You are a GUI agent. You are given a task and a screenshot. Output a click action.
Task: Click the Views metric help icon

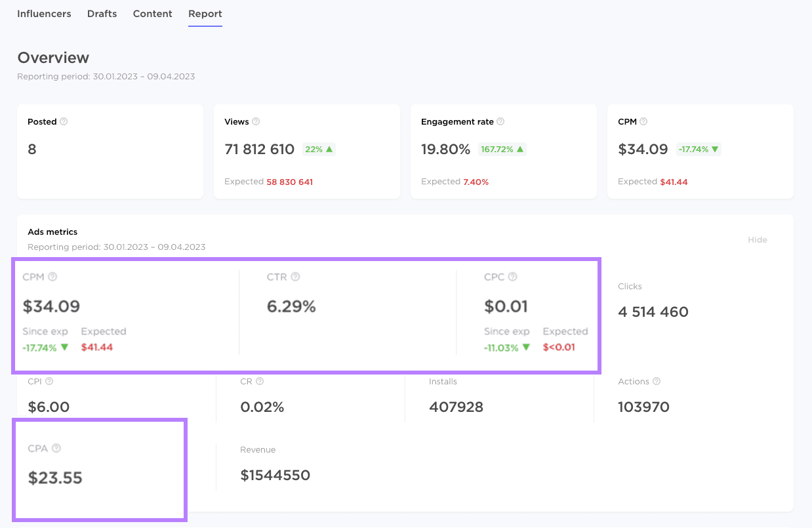tap(256, 121)
